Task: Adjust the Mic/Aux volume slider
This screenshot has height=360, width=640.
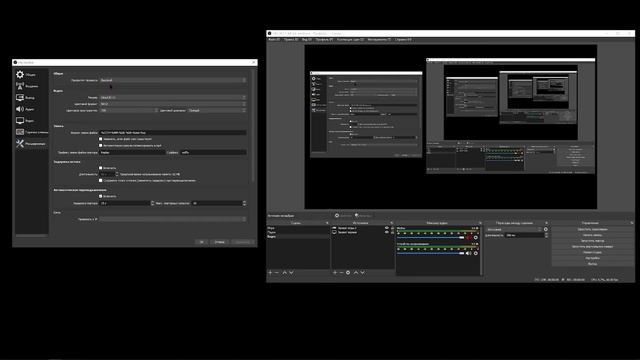Action: (431, 237)
